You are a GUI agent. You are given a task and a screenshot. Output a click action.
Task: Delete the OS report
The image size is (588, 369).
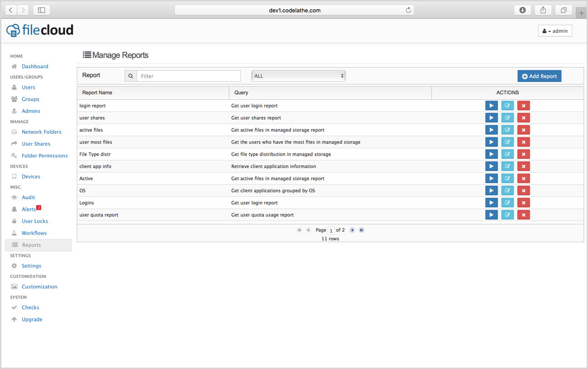524,190
